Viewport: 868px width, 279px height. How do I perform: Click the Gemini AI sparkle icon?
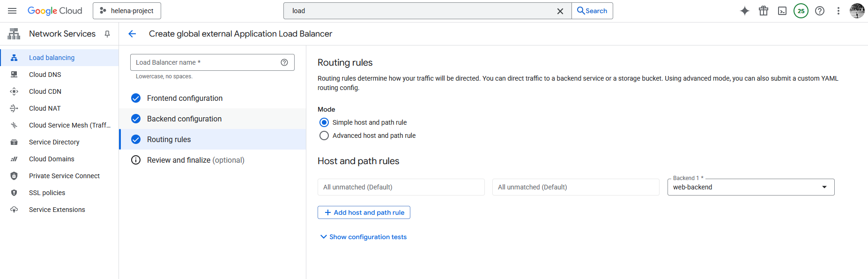click(x=744, y=11)
